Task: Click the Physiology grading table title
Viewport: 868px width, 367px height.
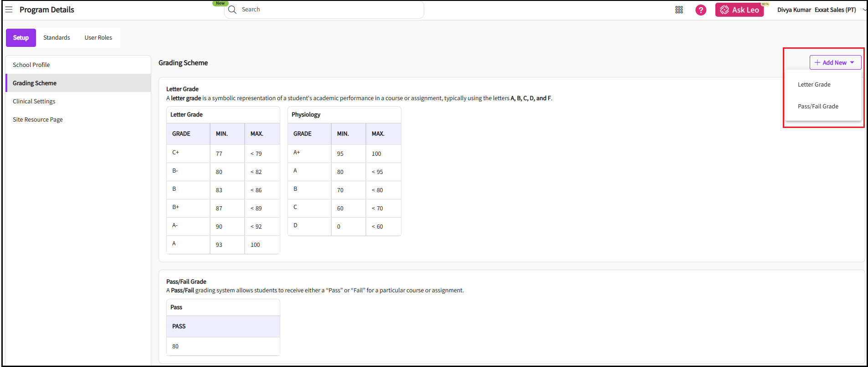Action: [x=306, y=114]
